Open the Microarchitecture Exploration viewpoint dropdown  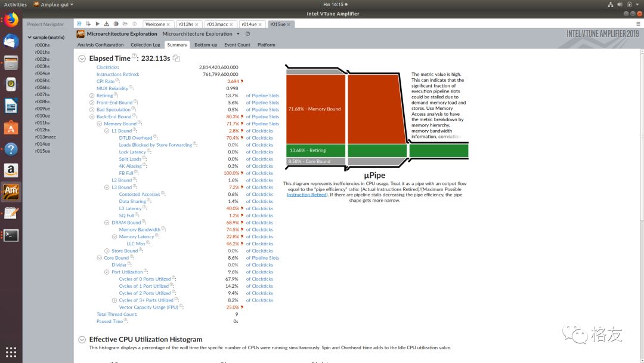click(238, 34)
